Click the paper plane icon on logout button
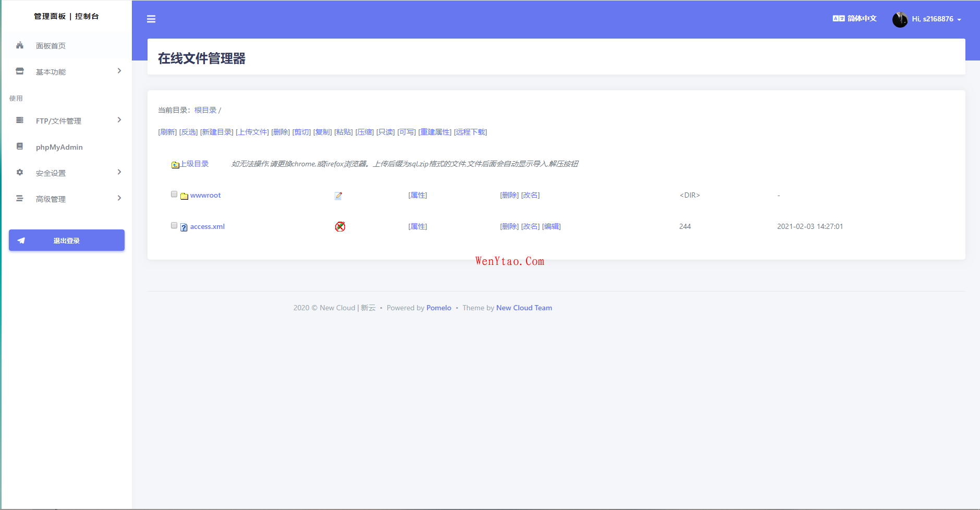Image resolution: width=980 pixels, height=510 pixels. pyautogui.click(x=21, y=240)
